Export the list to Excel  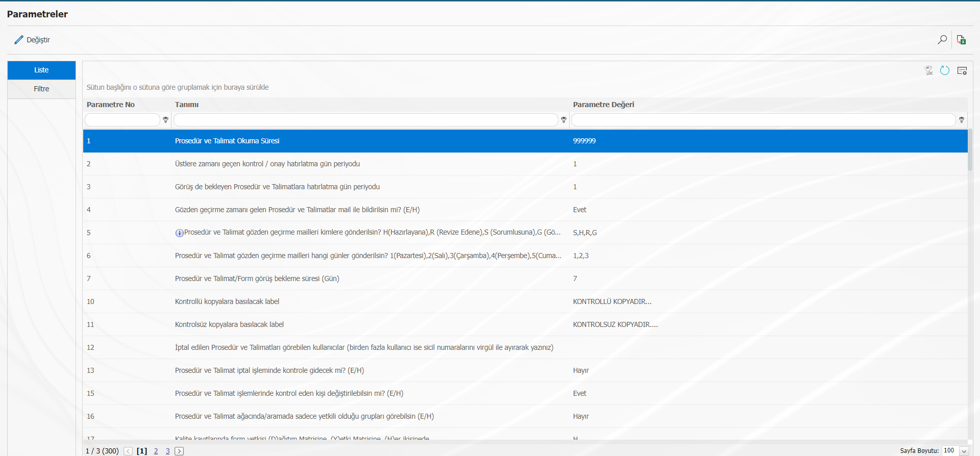[961, 40]
